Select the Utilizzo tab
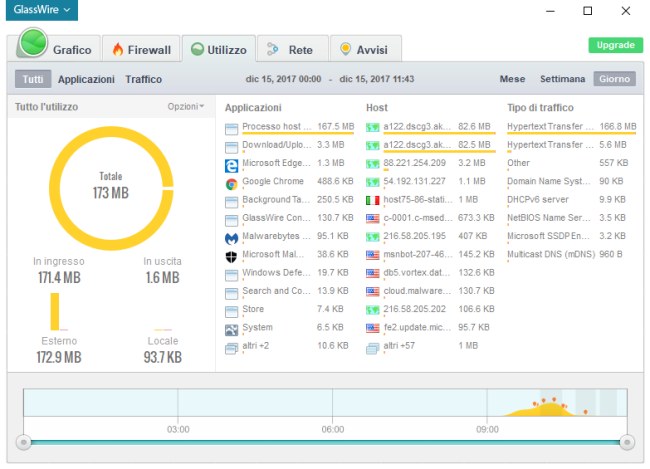The height and width of the screenshot is (469, 650). [x=219, y=49]
